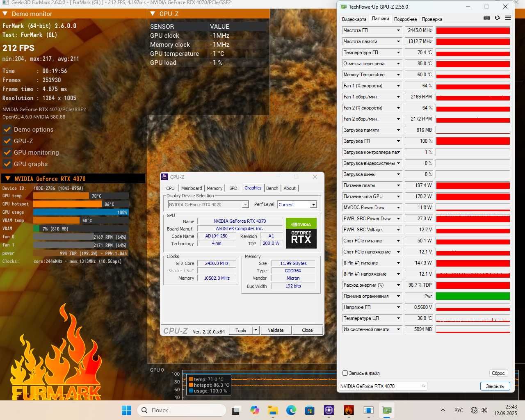Click the Validate button in CPU-Z
Screen dimensions: 525x420
point(276,330)
